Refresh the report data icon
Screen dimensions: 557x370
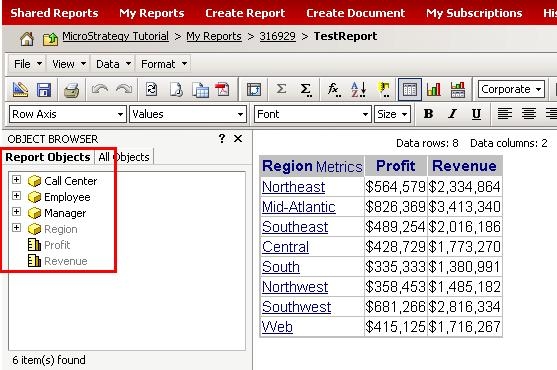point(152,89)
